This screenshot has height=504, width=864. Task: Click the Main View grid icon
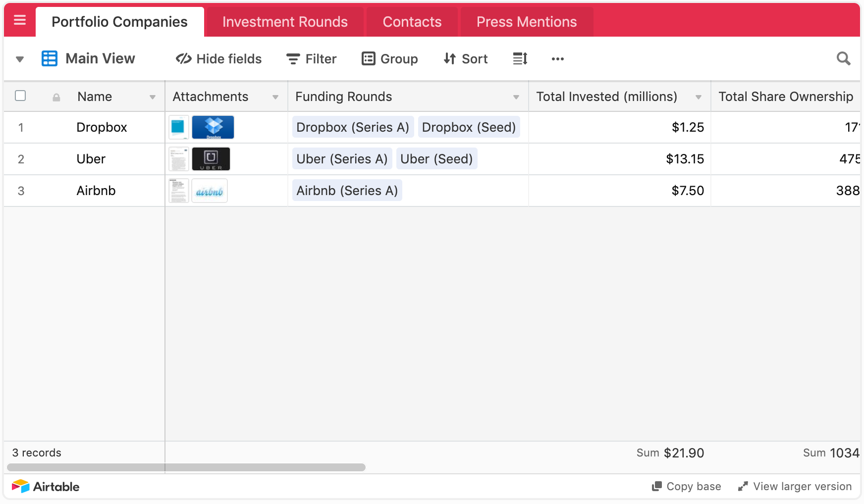(50, 58)
